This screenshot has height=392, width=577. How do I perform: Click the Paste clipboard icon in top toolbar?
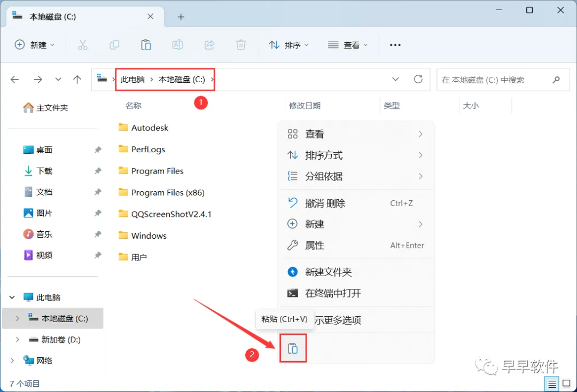[146, 45]
